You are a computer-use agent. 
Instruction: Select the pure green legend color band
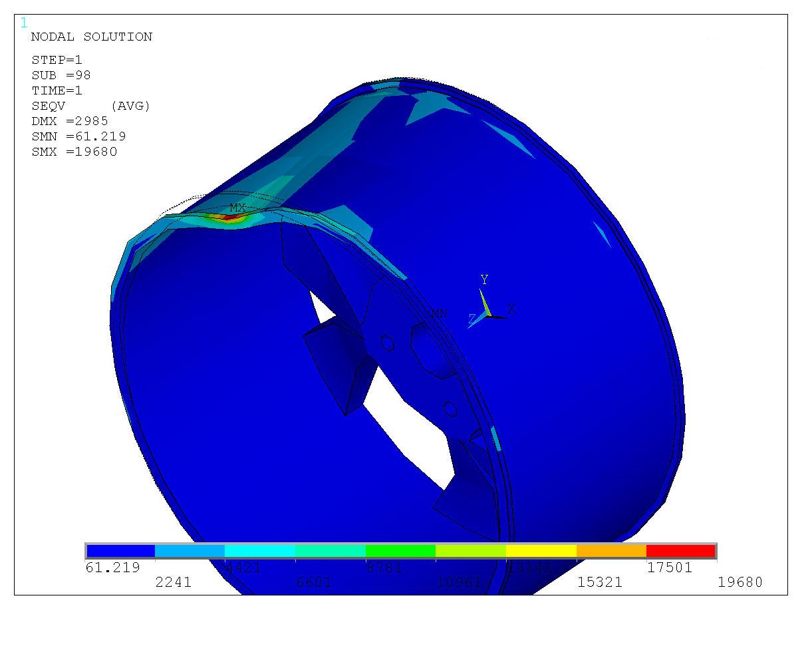400,551
